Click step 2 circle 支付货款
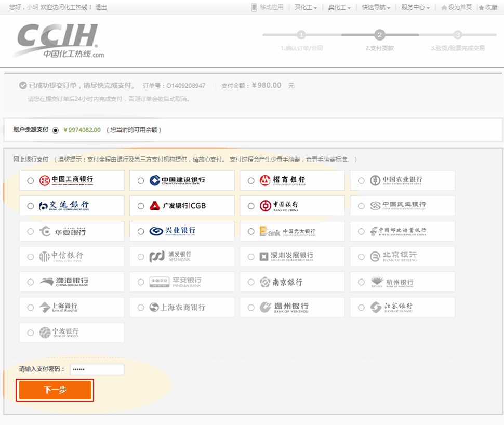This screenshot has width=504, height=425. point(380,35)
